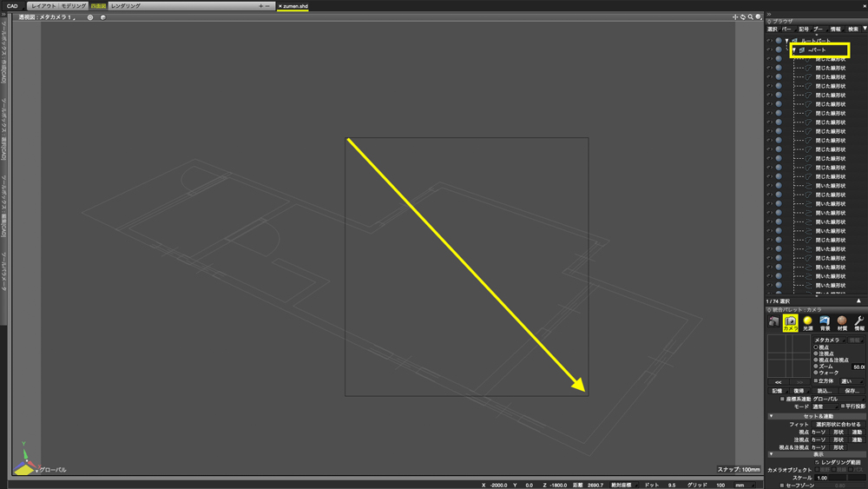Click the pin icon beside 統合パレット title
Screen dimensions: 868x489
coord(769,309)
